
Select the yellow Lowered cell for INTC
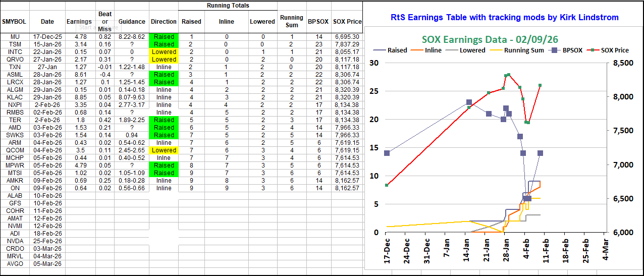click(x=164, y=52)
